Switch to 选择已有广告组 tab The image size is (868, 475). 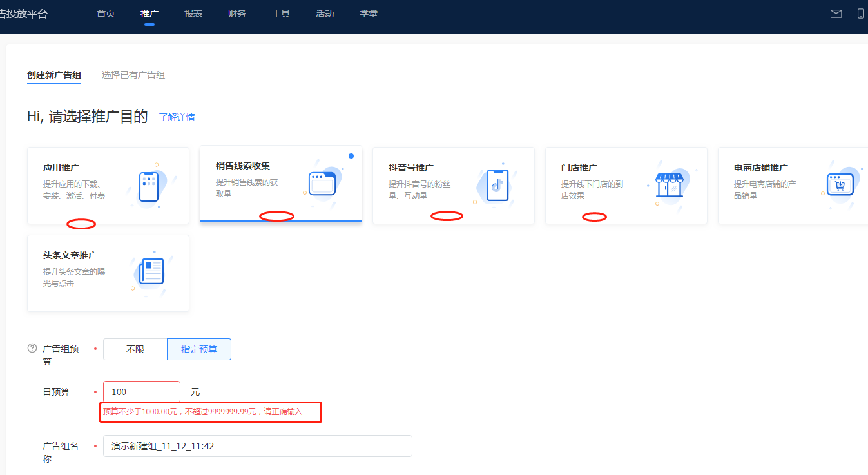tap(133, 75)
